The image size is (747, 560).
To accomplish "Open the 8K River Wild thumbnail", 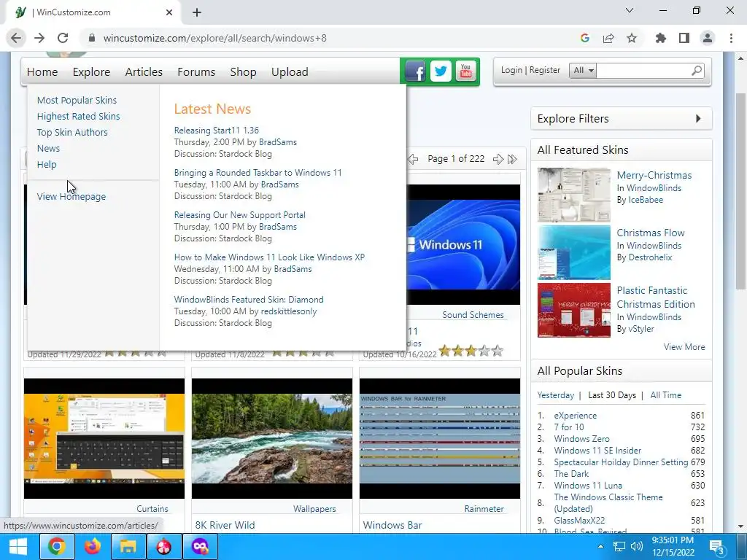I will click(272, 438).
